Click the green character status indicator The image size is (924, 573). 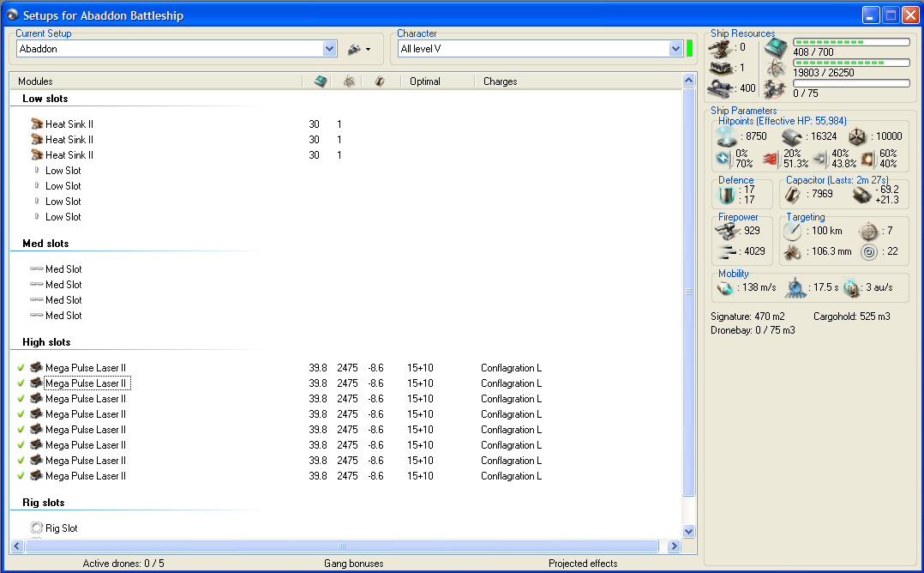pos(689,48)
